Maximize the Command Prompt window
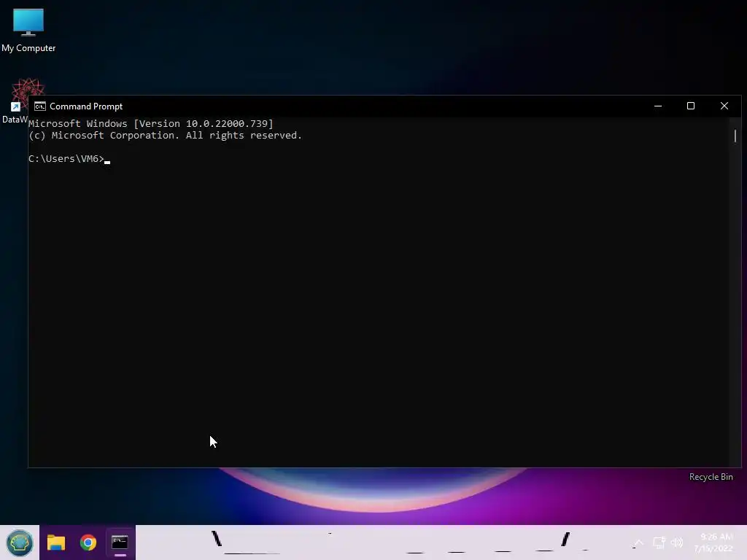 (691, 106)
